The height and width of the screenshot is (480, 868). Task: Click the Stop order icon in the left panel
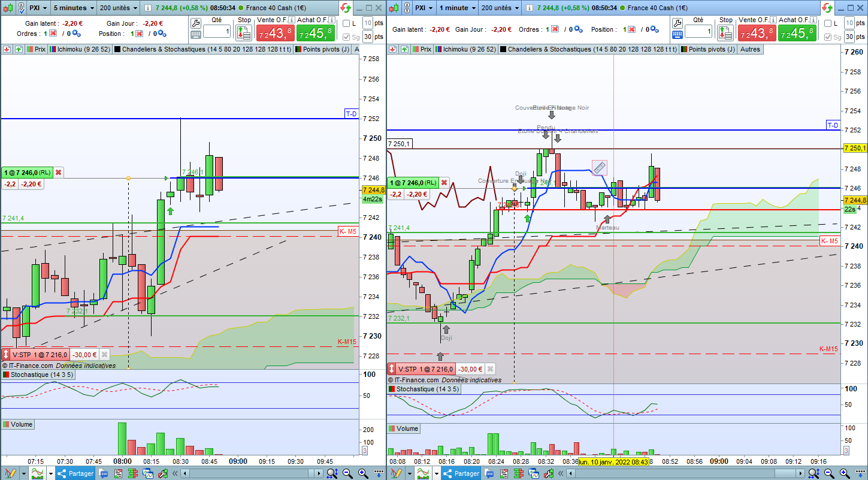(244, 32)
